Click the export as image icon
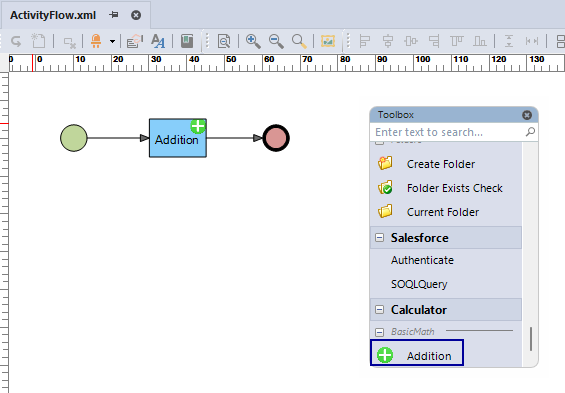This screenshot has width=565, height=393. [328, 41]
